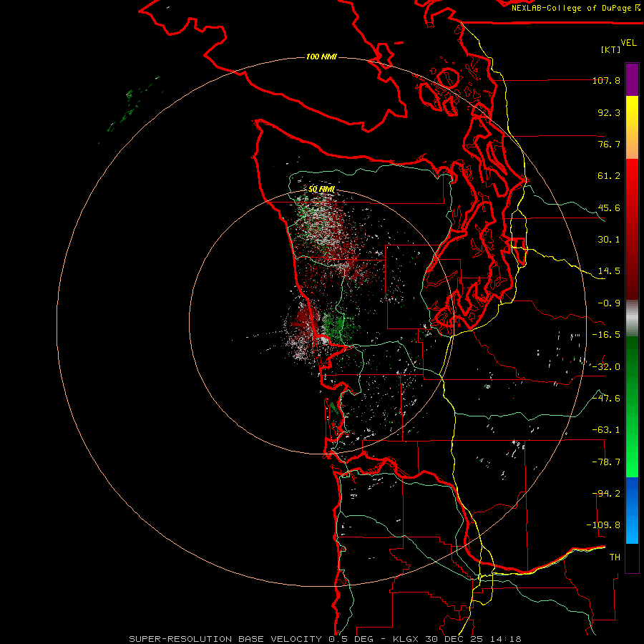Image resolution: width=644 pixels, height=644 pixels.
Task: Click the VEL legend title
Action: point(629,43)
